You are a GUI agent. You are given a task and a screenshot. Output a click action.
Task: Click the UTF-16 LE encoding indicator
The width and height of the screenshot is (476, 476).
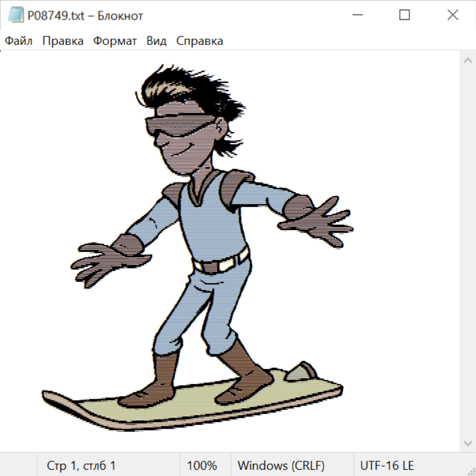point(387,465)
